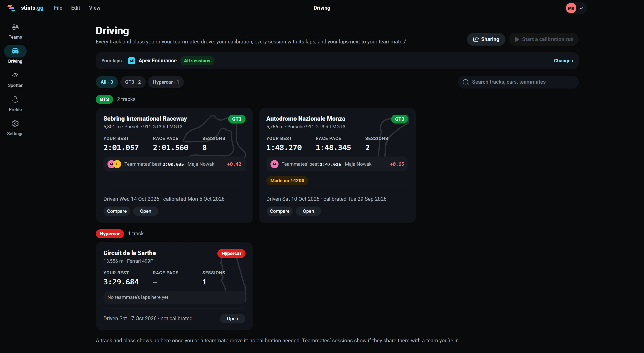Click Circuit de la Sarthe title
This screenshot has height=353, width=644.
click(129, 253)
